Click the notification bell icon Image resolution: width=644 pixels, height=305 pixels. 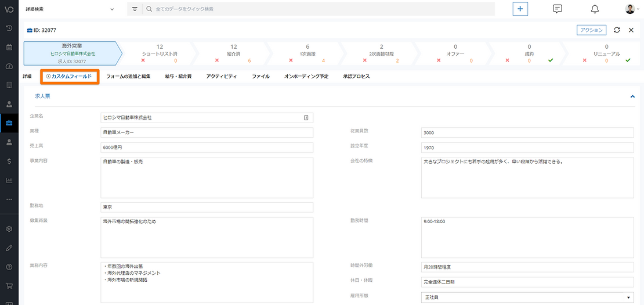coord(594,9)
